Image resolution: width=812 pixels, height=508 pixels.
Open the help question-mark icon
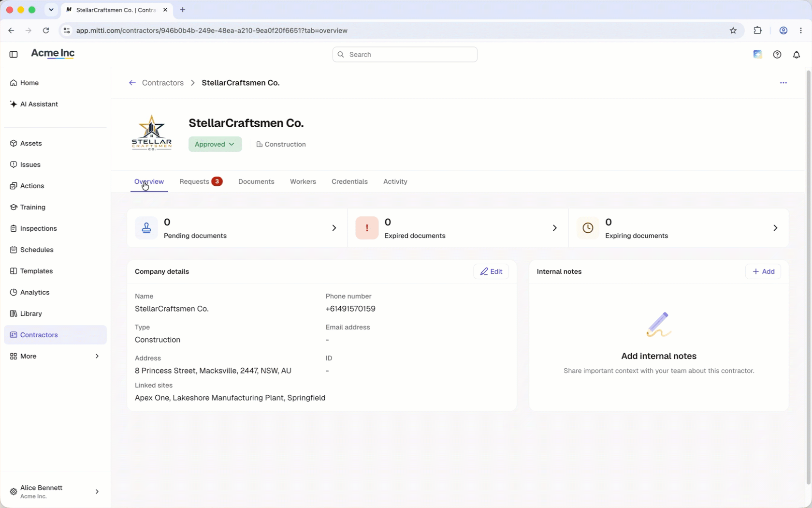tap(777, 55)
